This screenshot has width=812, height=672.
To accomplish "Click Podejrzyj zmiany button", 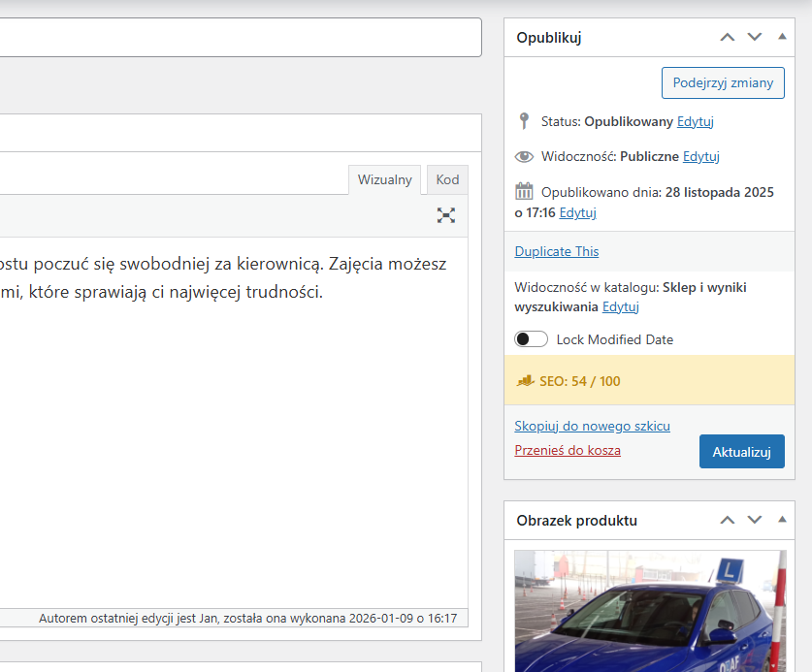I will [x=722, y=82].
